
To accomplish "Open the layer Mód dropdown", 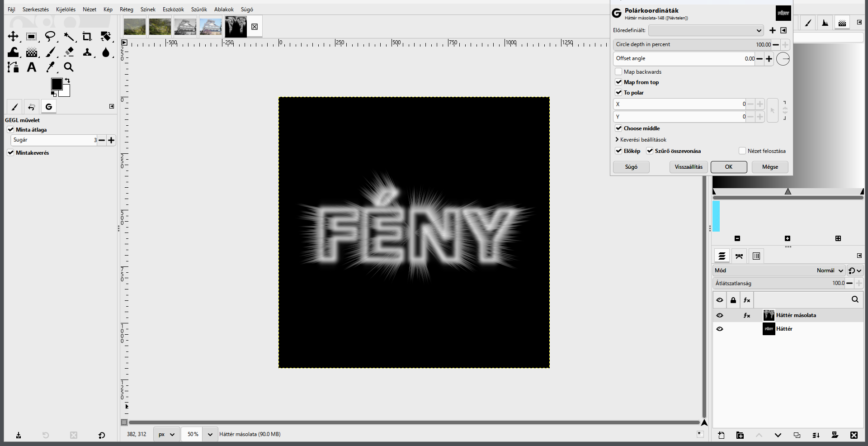I will point(779,270).
